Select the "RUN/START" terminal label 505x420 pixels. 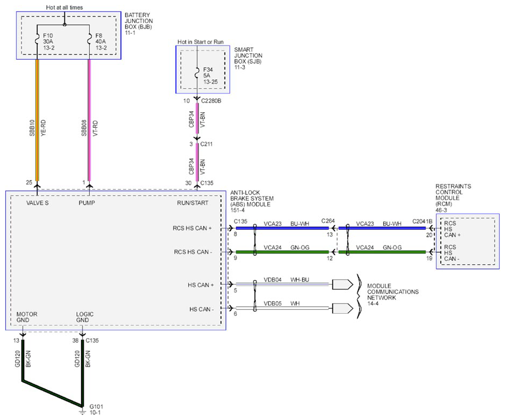pos(193,202)
